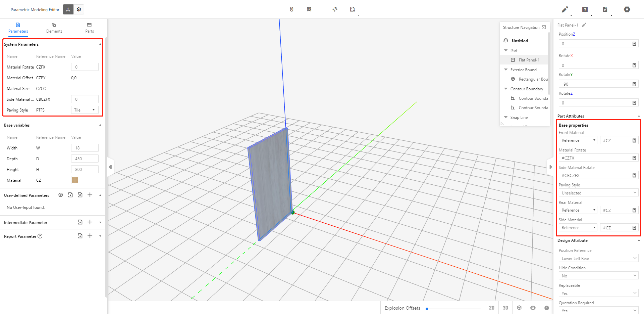Pop out the Structure Navigation panel

(x=544, y=28)
